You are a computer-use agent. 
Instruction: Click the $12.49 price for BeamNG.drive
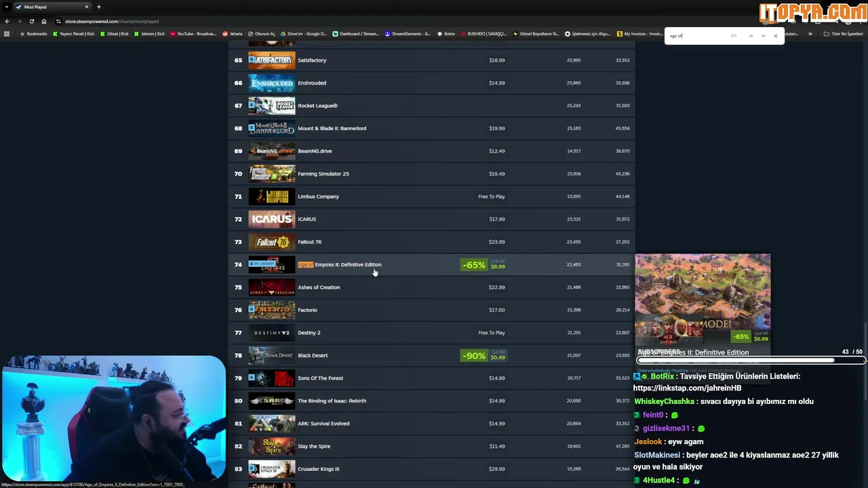click(x=496, y=151)
